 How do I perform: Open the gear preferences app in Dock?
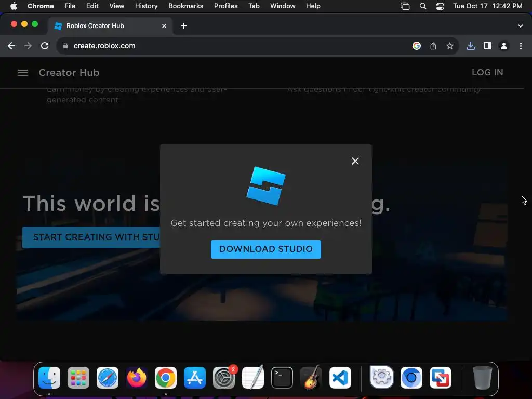tap(382, 377)
